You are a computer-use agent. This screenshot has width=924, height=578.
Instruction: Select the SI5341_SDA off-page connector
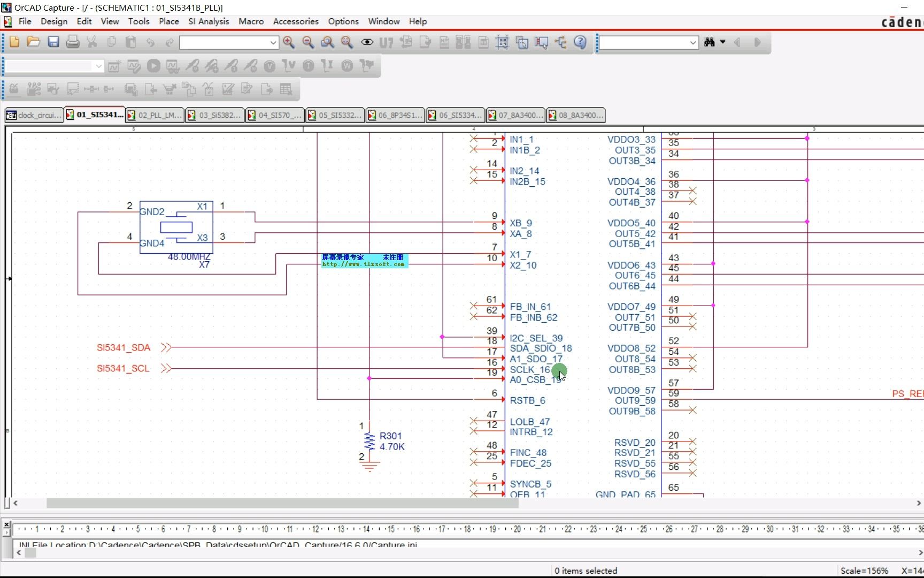(x=134, y=347)
